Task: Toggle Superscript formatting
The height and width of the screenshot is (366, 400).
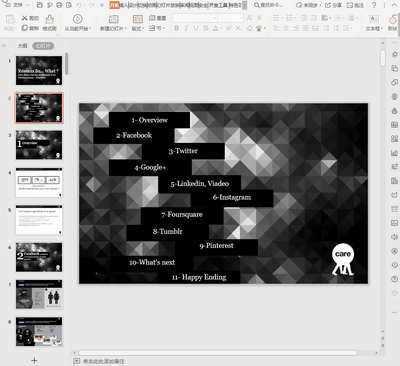Action: pos(229,29)
